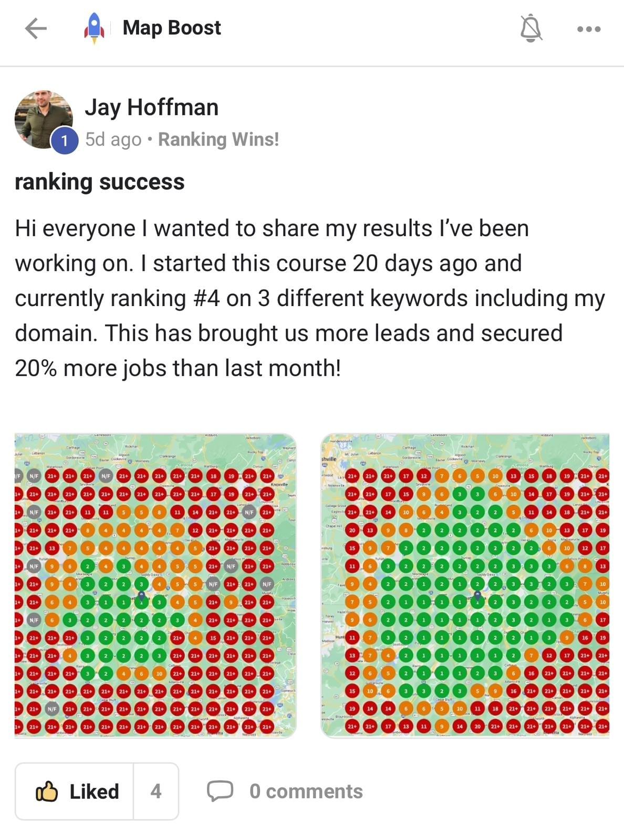Tap the '5d ago' post timestamp

[113, 139]
